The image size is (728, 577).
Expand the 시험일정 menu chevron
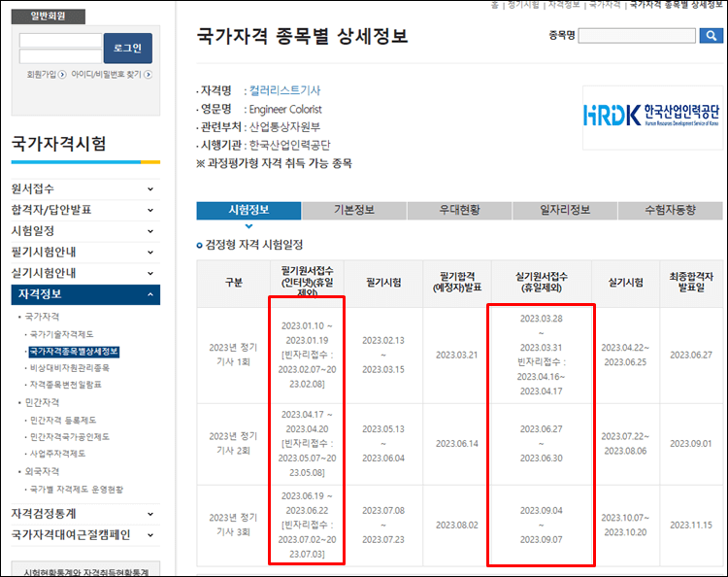[x=150, y=231]
